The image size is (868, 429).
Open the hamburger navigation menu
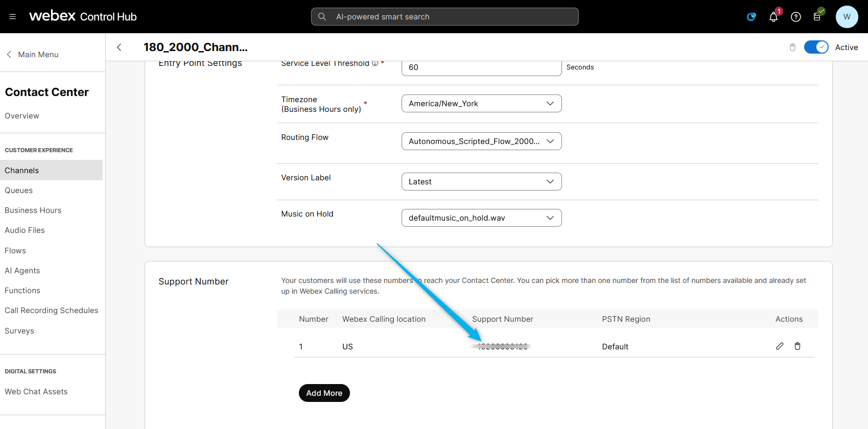pos(13,17)
